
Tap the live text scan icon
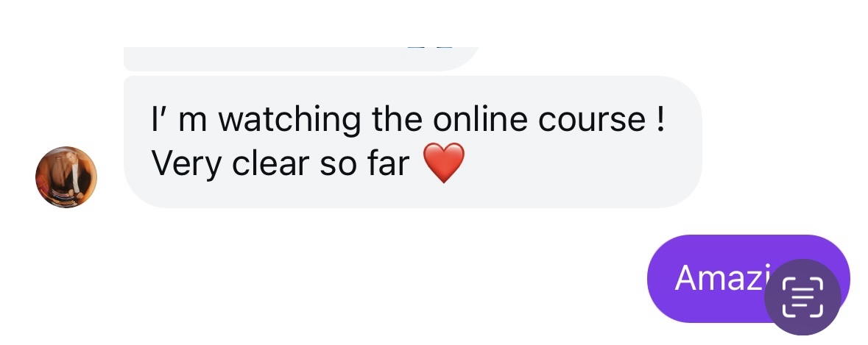coord(802,297)
